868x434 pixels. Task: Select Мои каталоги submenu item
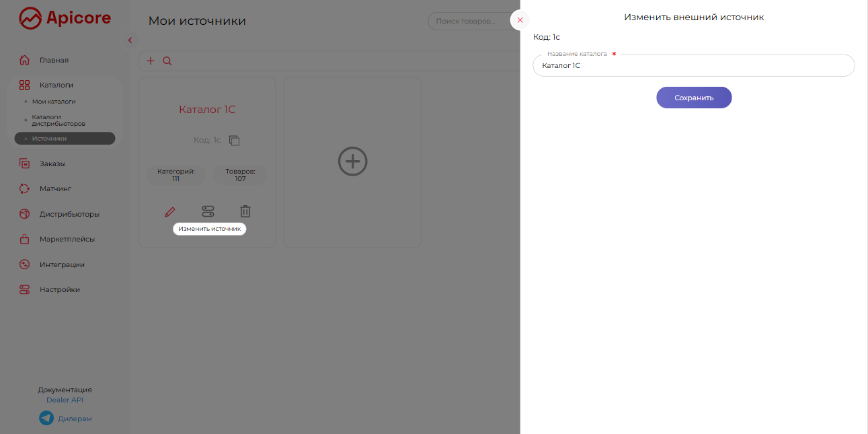54,102
